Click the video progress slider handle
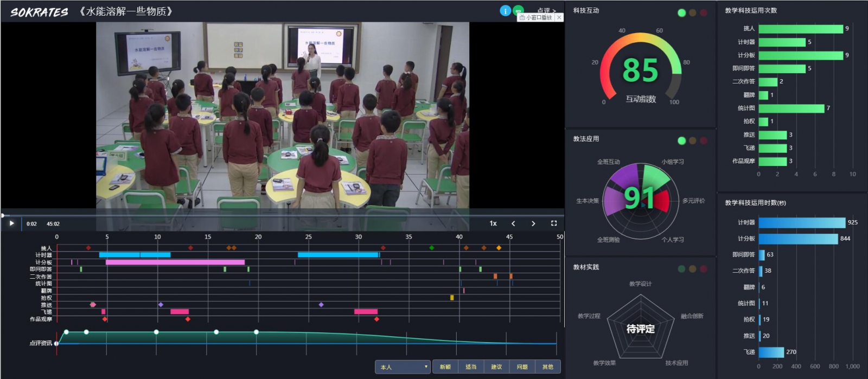The image size is (868, 379). click(x=3, y=216)
